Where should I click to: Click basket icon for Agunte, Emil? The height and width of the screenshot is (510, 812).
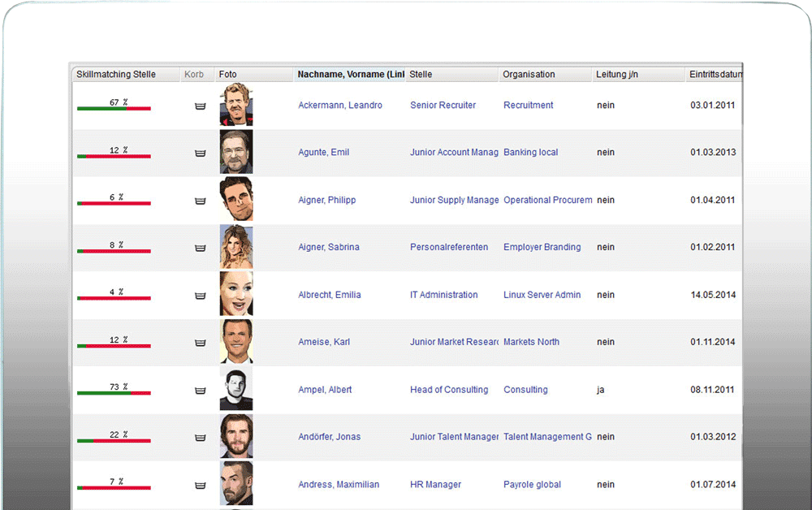200,153
